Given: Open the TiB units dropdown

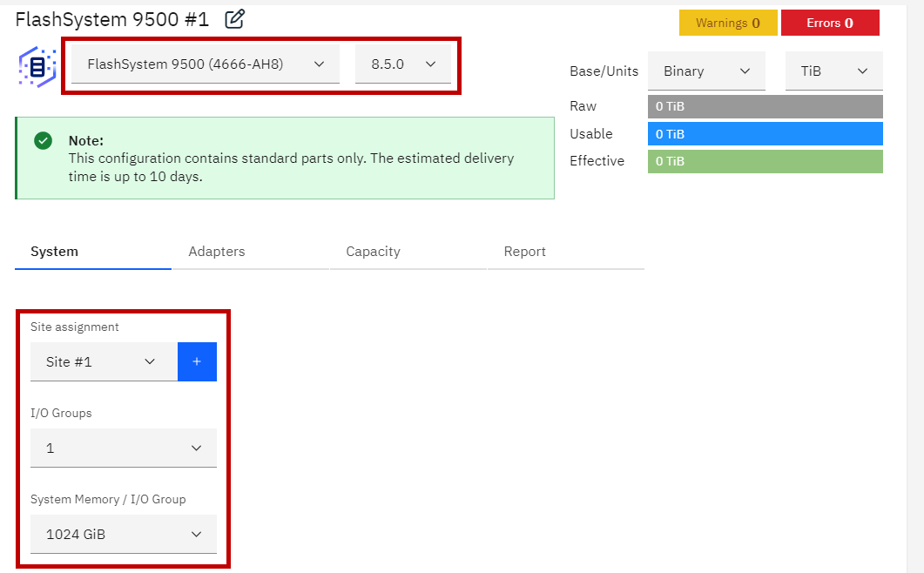Looking at the screenshot, I should tap(833, 71).
